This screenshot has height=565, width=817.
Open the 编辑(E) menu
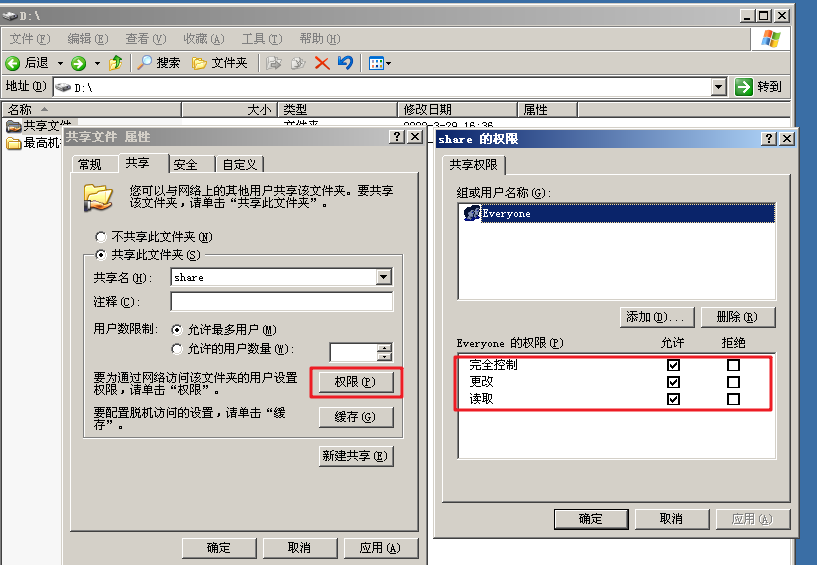pyautogui.click(x=88, y=39)
